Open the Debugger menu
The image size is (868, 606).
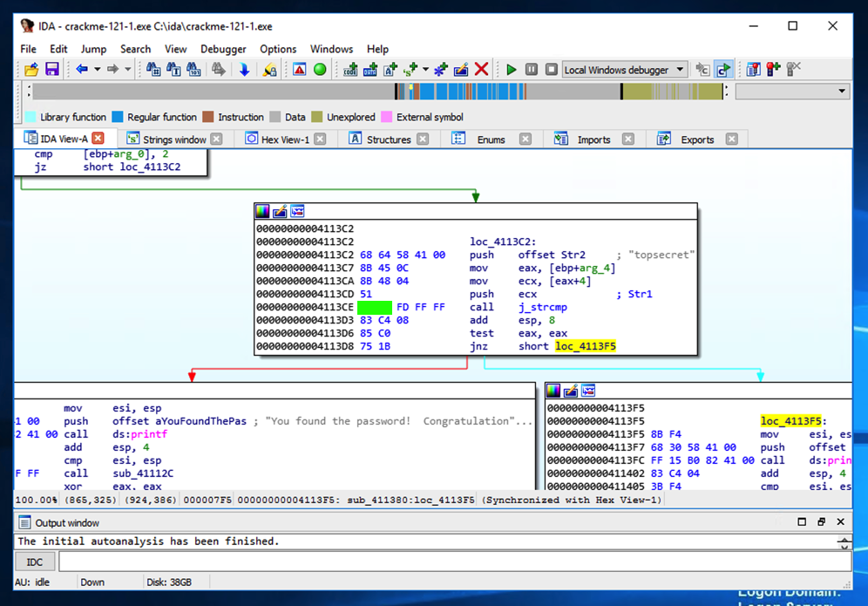(223, 49)
